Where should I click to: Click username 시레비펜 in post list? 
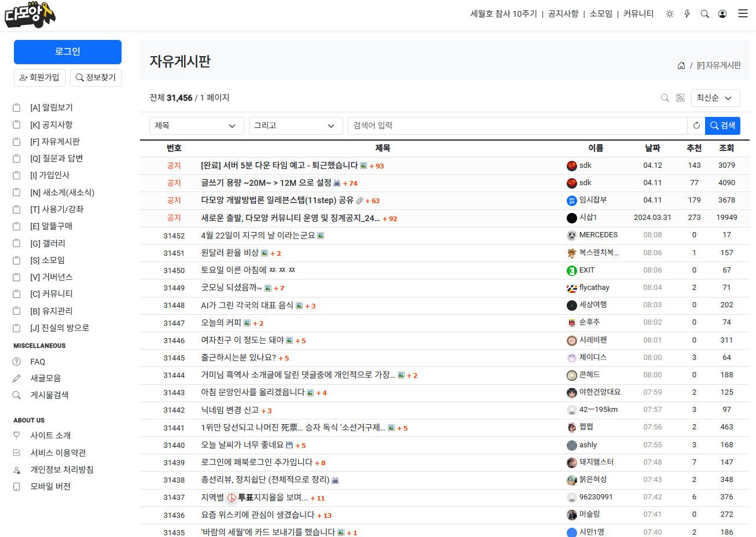593,340
